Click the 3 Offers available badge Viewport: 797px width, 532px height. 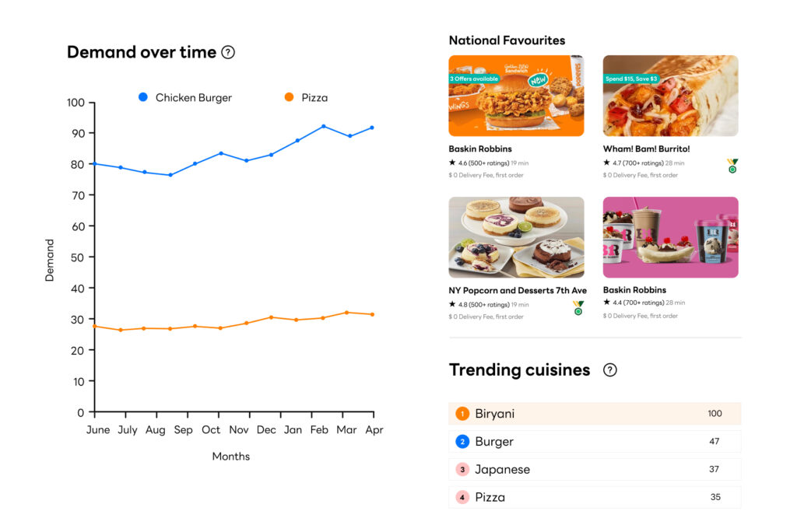coord(476,79)
